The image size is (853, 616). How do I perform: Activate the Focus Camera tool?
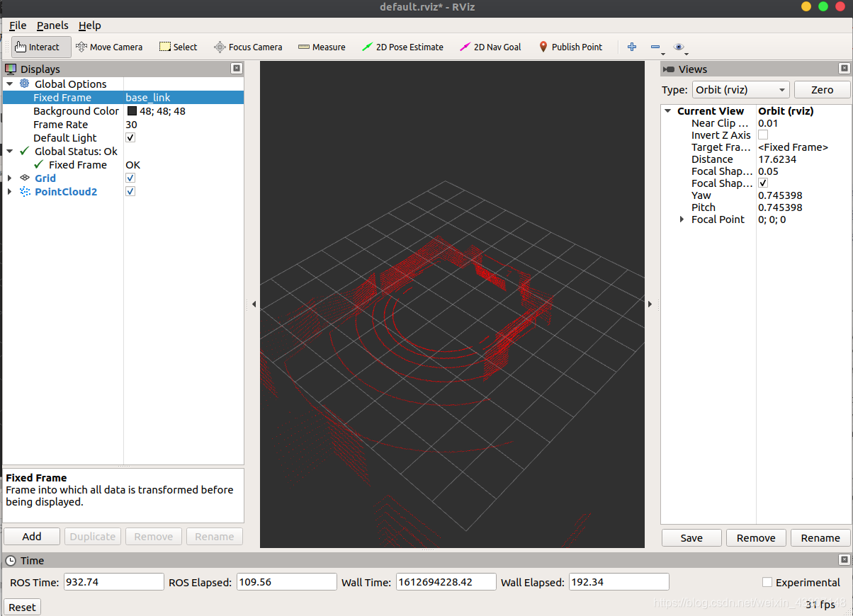[x=248, y=47]
